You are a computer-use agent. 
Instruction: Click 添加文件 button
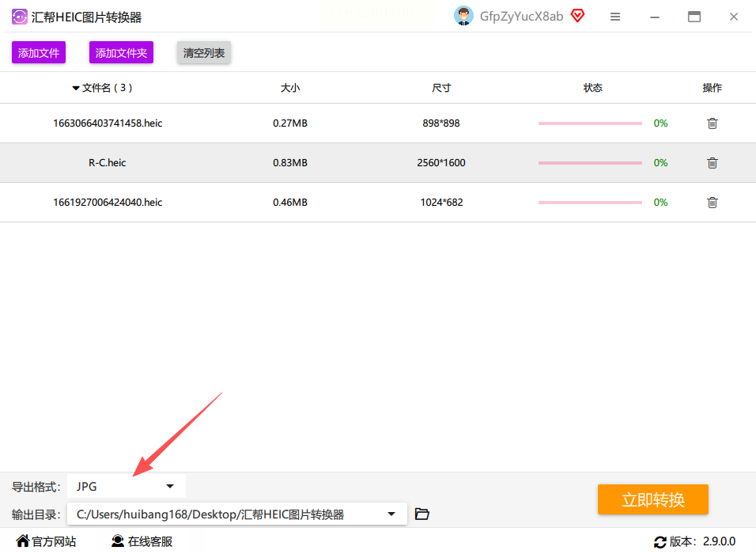point(39,52)
